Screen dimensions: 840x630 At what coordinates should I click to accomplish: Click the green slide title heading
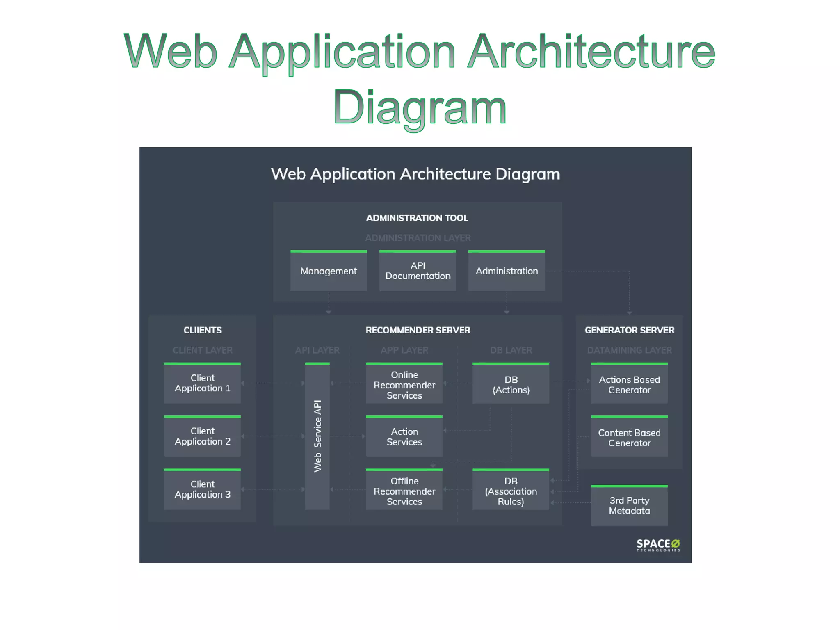(x=419, y=78)
